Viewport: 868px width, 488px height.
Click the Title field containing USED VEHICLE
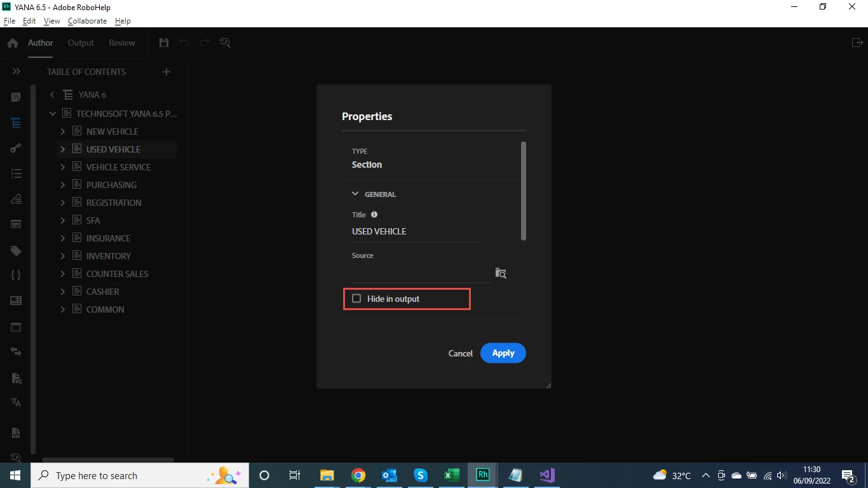coord(416,231)
